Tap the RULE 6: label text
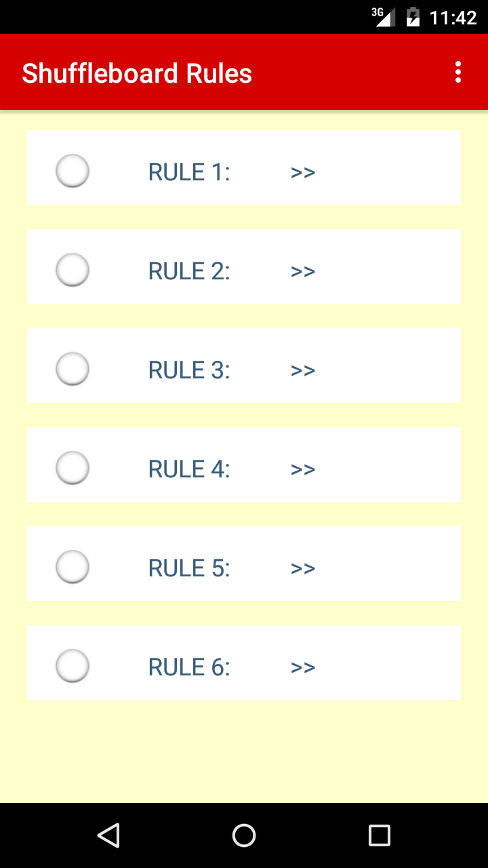The height and width of the screenshot is (868, 488). click(x=189, y=667)
